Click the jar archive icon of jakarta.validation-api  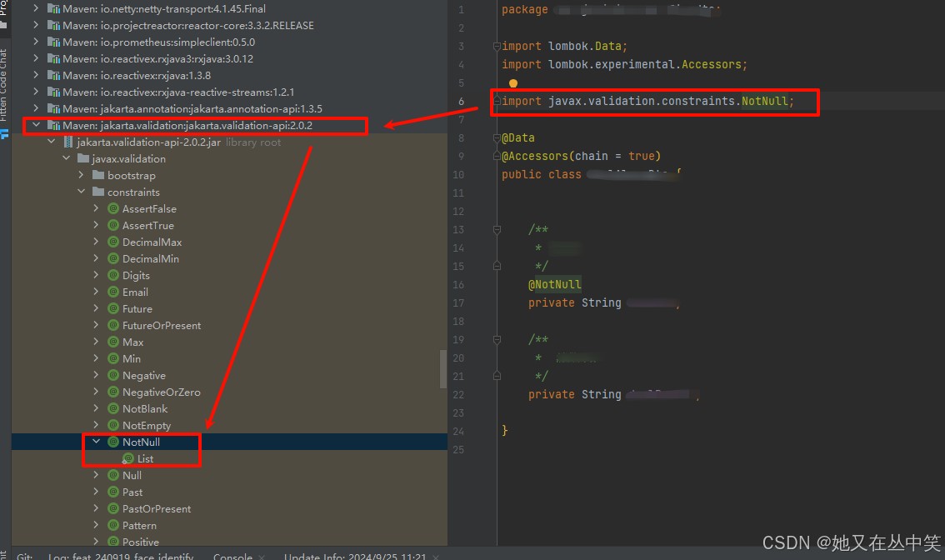[x=68, y=142]
